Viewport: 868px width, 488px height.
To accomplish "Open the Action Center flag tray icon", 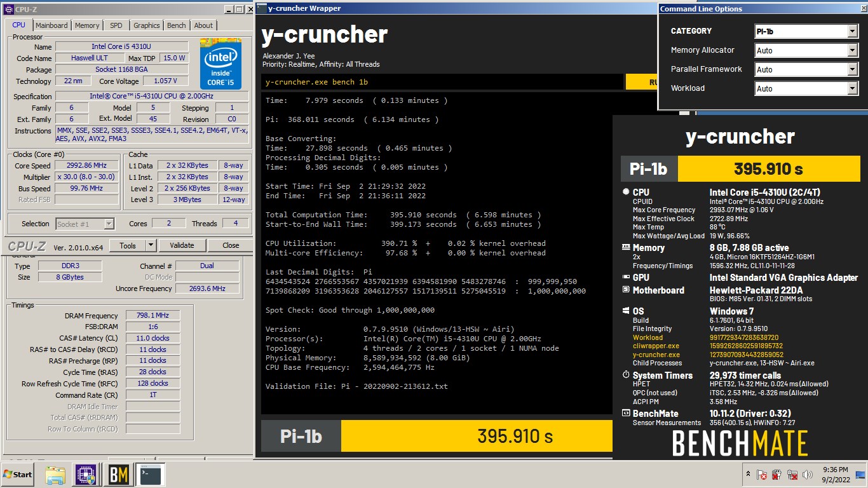I will click(x=762, y=475).
